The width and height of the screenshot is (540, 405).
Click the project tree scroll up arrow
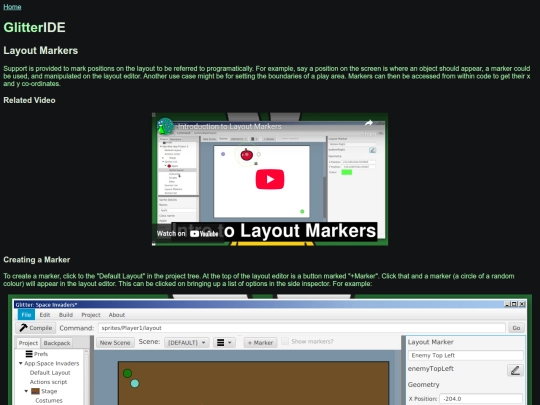coord(86,352)
